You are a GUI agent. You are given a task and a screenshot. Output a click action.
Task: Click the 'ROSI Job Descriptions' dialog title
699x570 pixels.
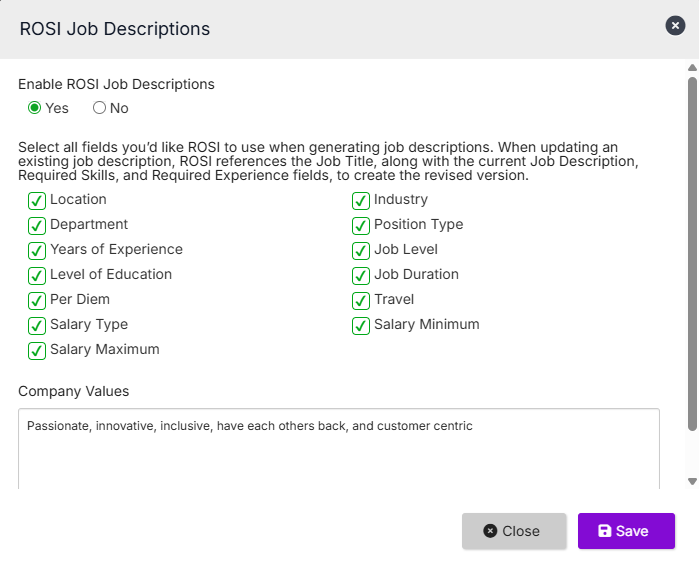[x=115, y=29]
